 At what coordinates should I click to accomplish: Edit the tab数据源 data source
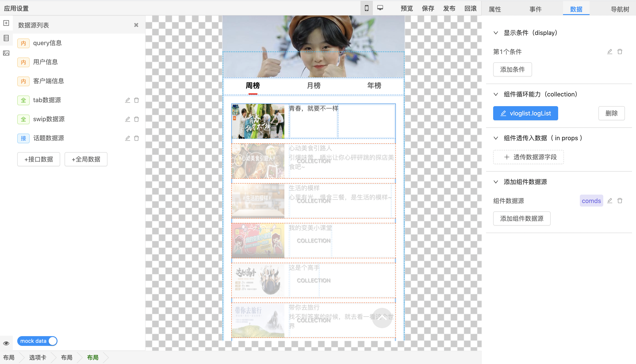tap(128, 100)
